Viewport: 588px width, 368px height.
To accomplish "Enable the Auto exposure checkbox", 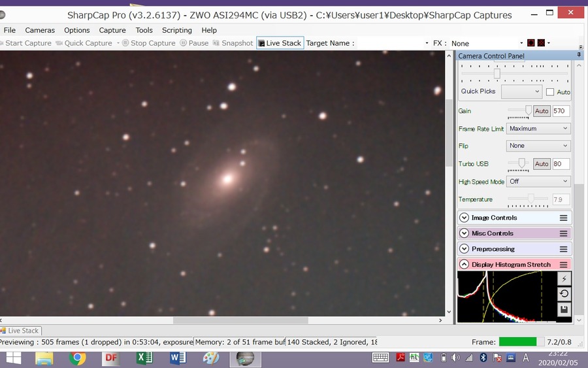I will click(x=549, y=92).
